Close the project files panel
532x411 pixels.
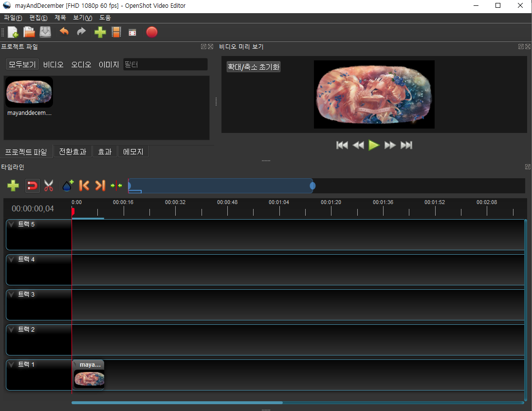210,46
